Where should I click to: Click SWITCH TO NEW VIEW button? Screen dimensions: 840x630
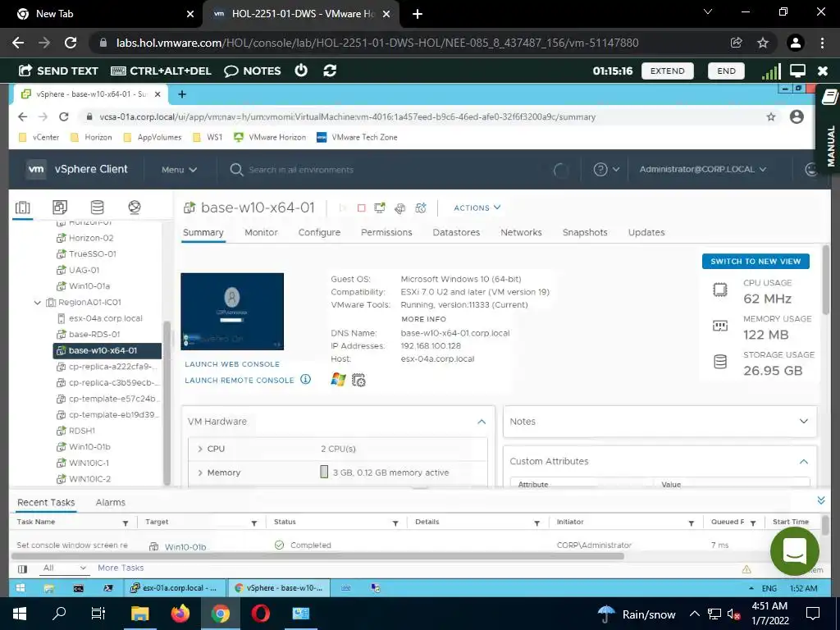point(756,262)
